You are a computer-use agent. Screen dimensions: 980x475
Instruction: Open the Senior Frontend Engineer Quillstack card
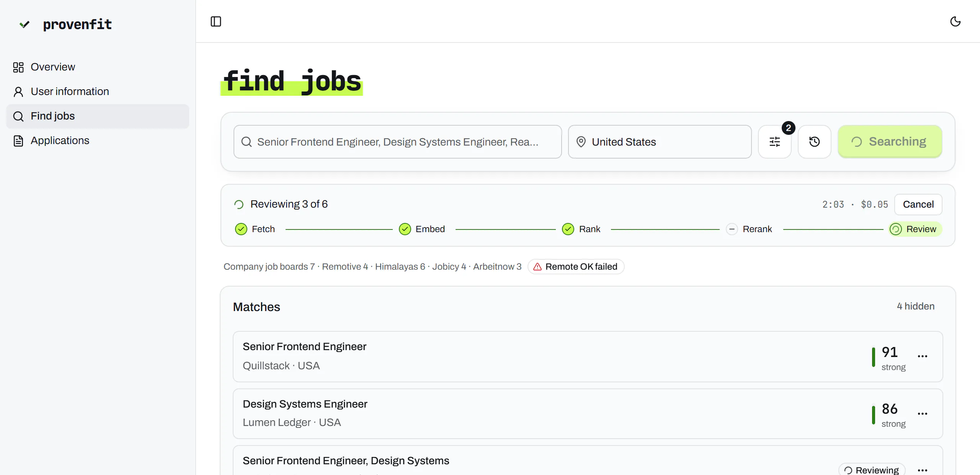tap(588, 357)
